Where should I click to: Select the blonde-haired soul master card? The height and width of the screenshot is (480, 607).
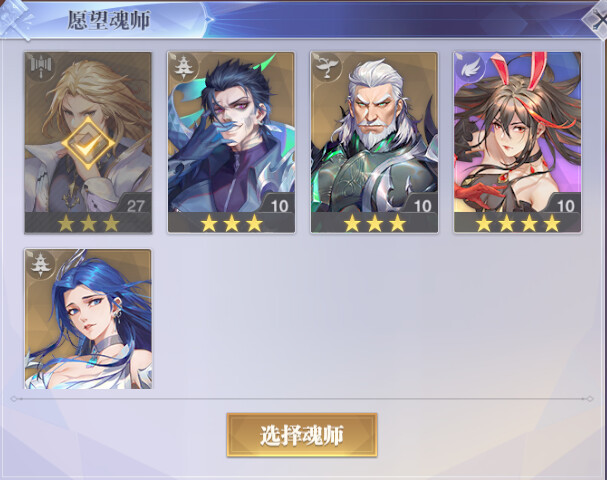click(x=88, y=143)
